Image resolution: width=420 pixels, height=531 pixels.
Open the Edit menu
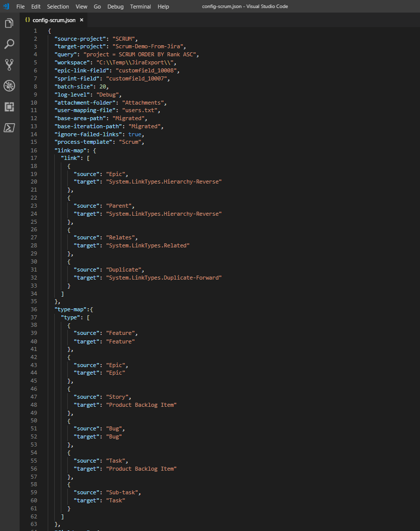(36, 7)
